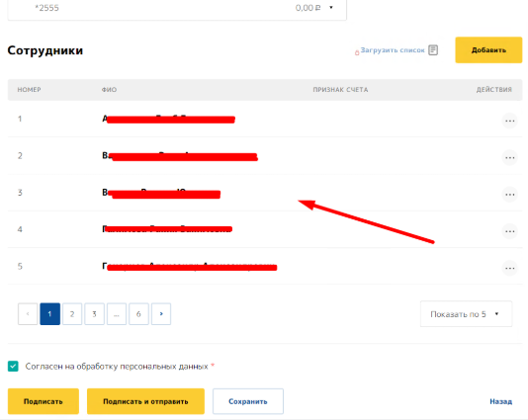Expand the Показать по 5 dropdown

tap(466, 314)
